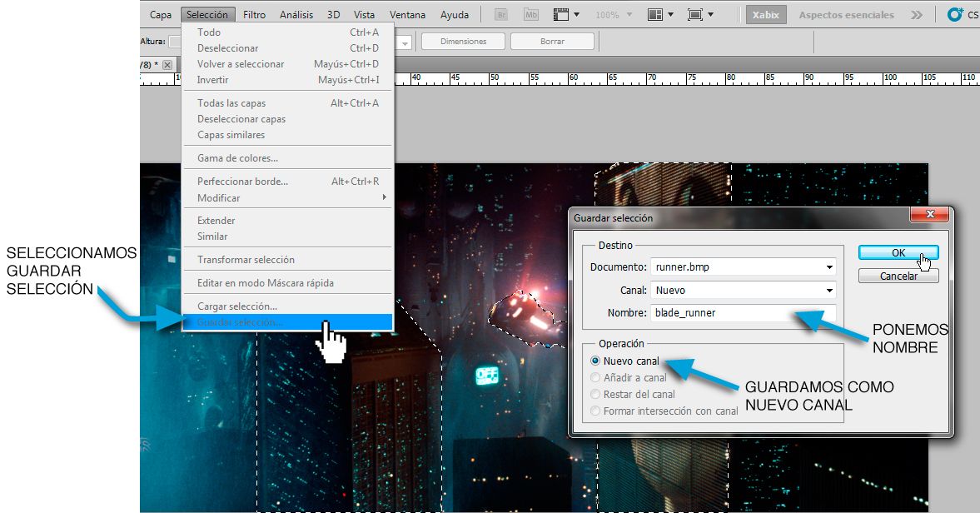Image resolution: width=980 pixels, height=513 pixels.
Task: Choose Extender in the menu
Action: coord(287,220)
